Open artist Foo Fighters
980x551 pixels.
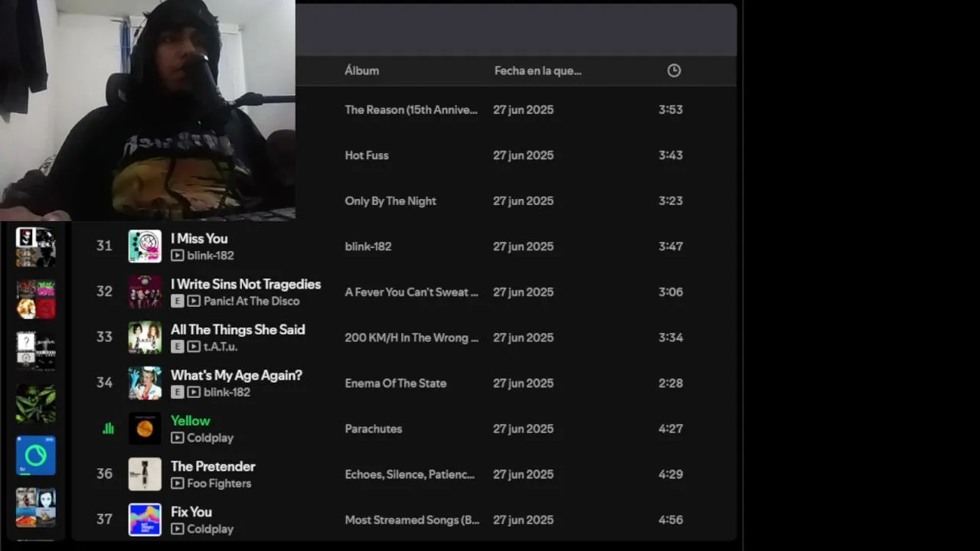tap(219, 484)
